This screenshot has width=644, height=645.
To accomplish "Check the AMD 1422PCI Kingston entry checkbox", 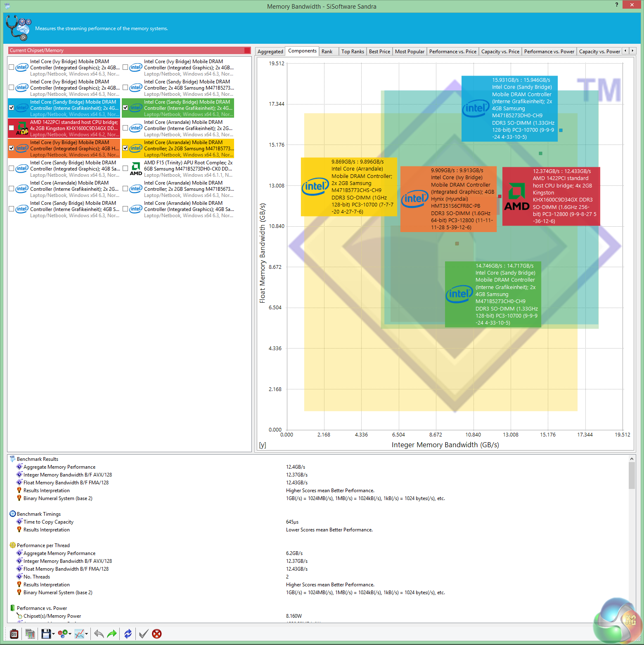I will click(x=12, y=128).
